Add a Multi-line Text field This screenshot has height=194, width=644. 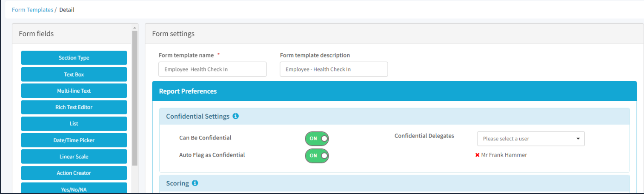click(x=74, y=91)
